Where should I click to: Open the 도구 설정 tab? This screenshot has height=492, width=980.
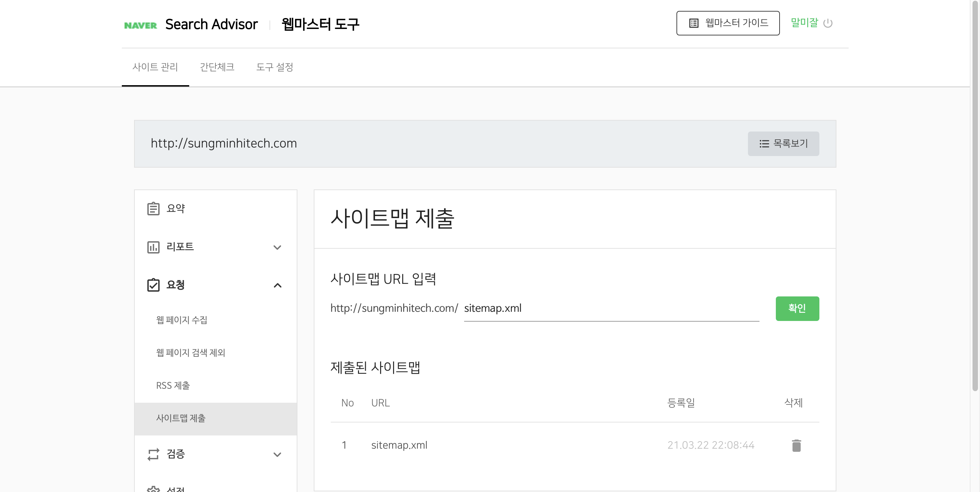pos(274,67)
